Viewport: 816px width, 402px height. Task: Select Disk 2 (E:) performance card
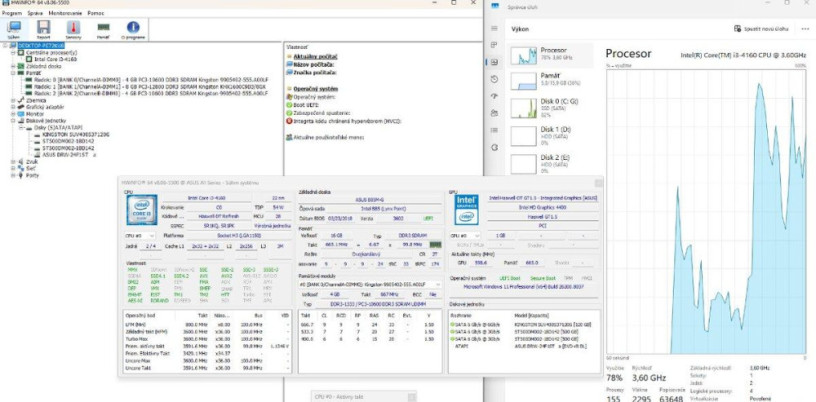coord(551,162)
